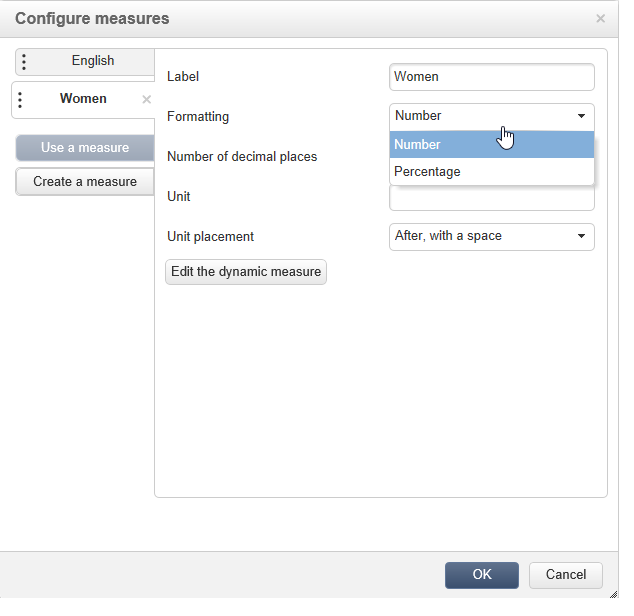634x616 pixels.
Task: Click into the Unit input field
Action: (x=491, y=199)
